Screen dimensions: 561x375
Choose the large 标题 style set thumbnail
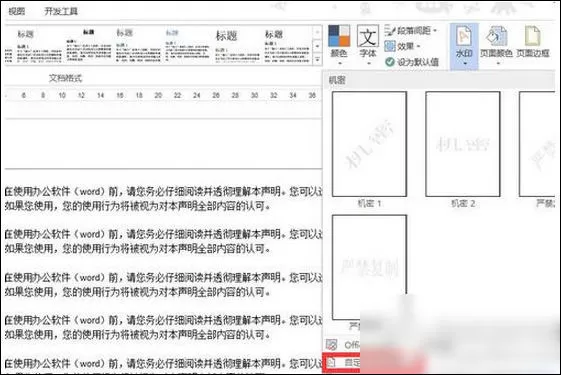tap(237, 46)
